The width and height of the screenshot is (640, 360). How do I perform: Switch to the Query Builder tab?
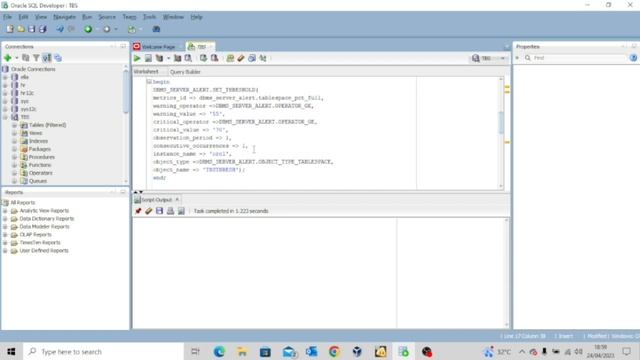point(185,72)
